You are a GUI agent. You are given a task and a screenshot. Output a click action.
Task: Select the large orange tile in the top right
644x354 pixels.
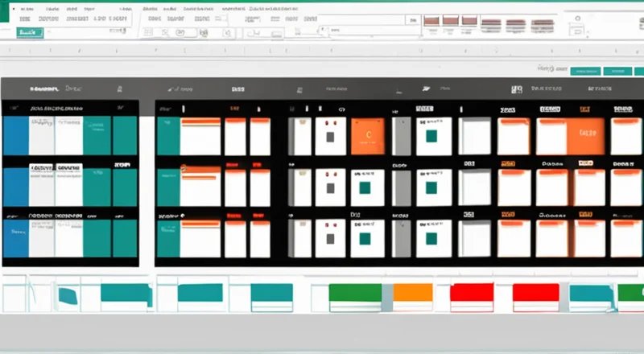(586, 135)
